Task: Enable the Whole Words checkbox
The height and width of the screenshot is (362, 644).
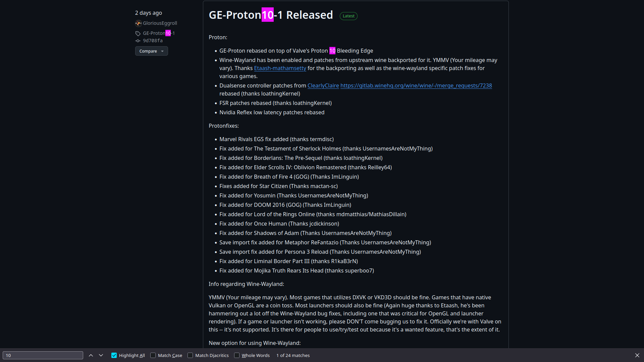Action: [x=237, y=355]
